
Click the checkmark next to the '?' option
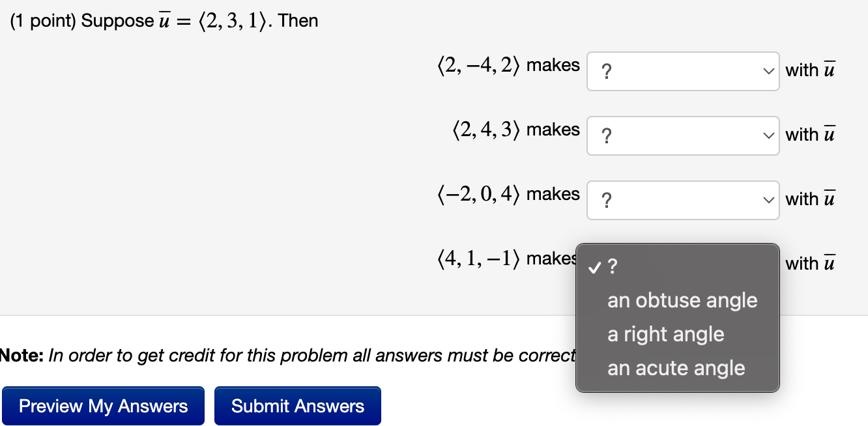click(594, 266)
